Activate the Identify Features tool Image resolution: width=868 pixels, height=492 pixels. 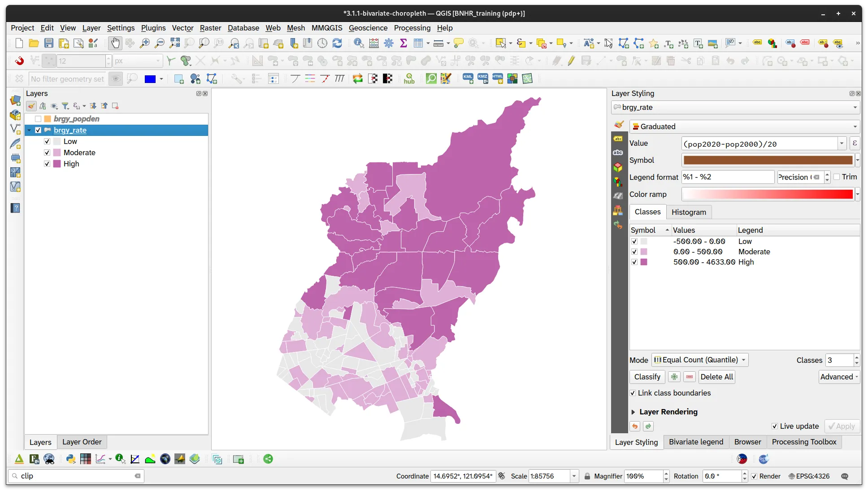358,43
